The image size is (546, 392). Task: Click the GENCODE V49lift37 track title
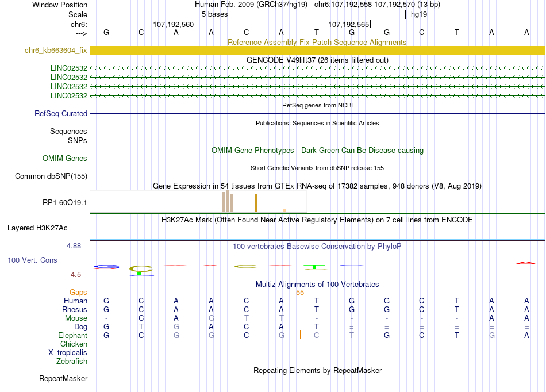[317, 60]
